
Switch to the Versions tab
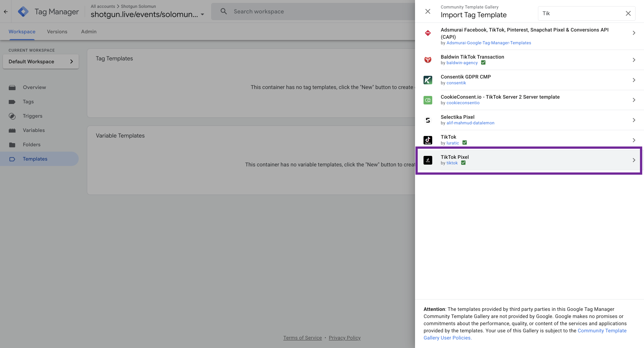[57, 32]
